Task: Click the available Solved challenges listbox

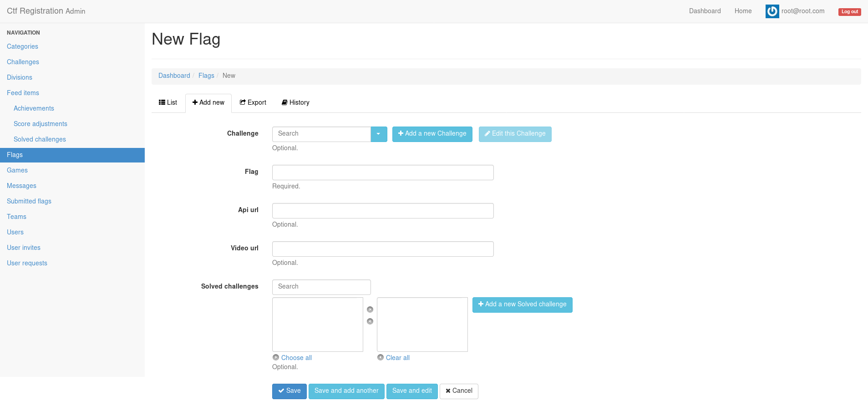Action: click(x=318, y=325)
